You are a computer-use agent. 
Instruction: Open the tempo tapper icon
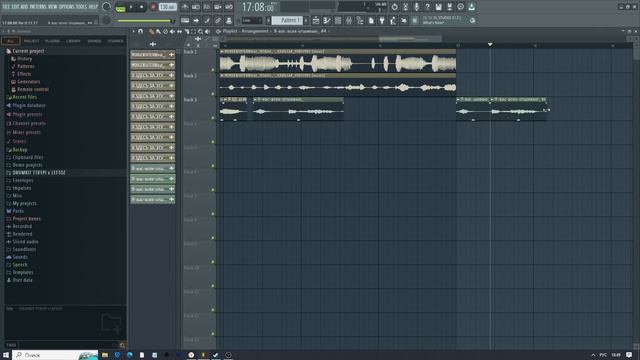pos(393,20)
